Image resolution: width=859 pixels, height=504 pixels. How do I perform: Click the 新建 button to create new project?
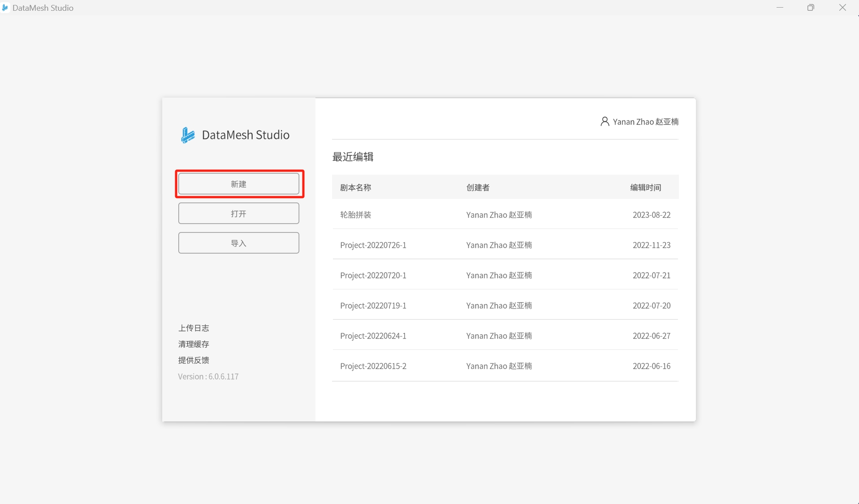(x=238, y=184)
